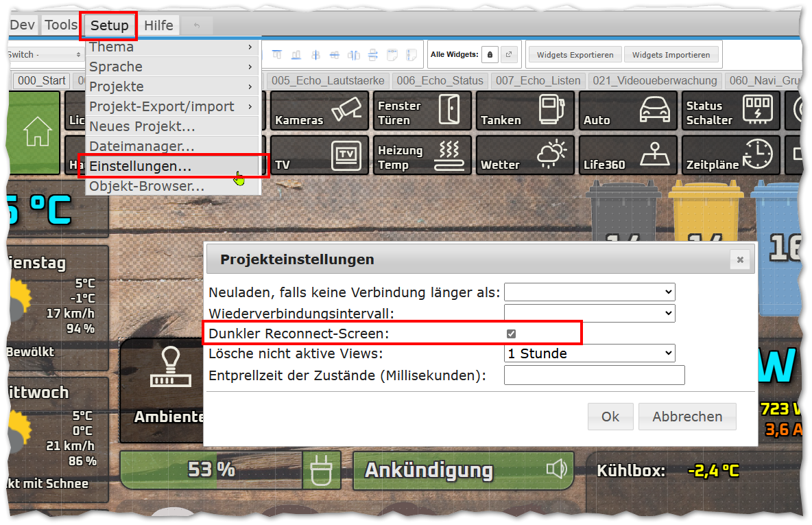Click the Widgets Exportieren button

click(575, 55)
